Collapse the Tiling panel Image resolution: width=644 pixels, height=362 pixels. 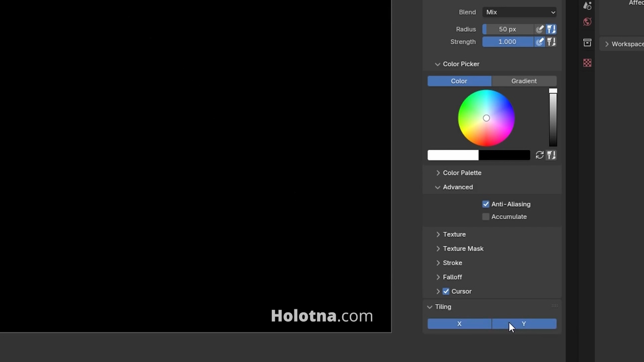pyautogui.click(x=430, y=307)
